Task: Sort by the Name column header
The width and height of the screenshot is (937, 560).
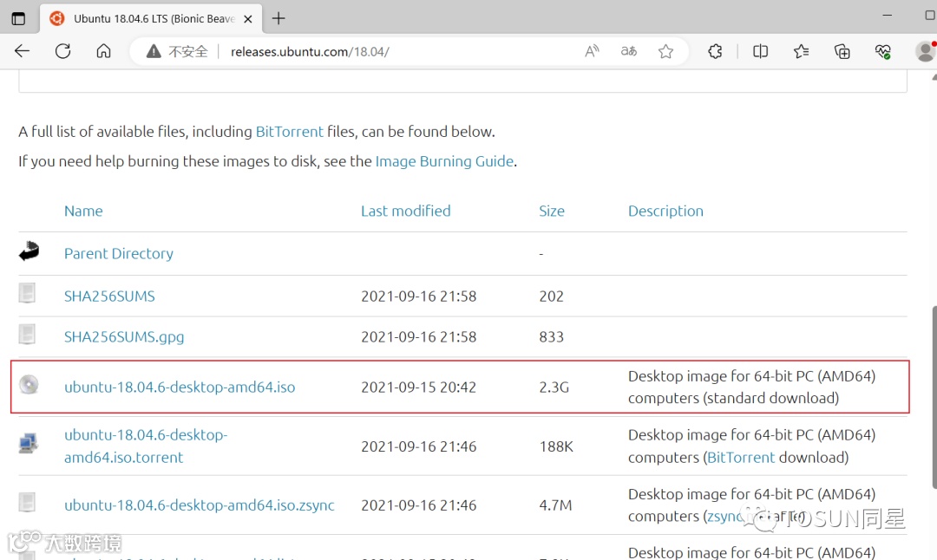Action: tap(83, 211)
